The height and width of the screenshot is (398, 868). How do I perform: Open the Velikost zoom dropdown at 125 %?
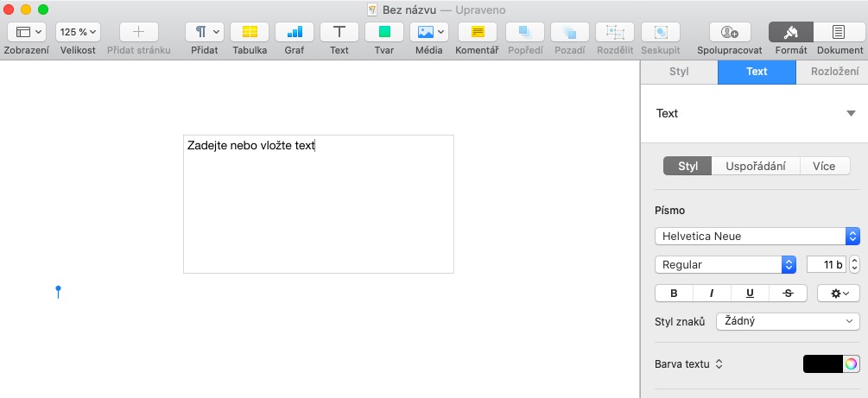pos(78,32)
